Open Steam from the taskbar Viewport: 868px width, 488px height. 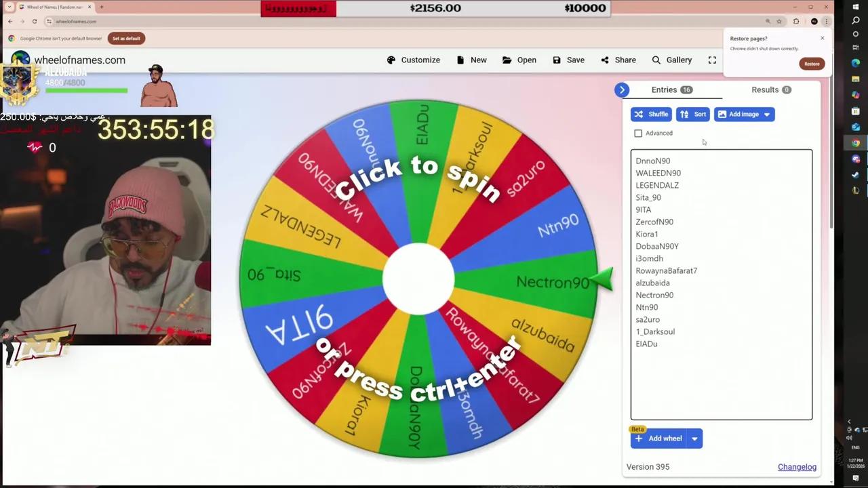click(x=855, y=175)
